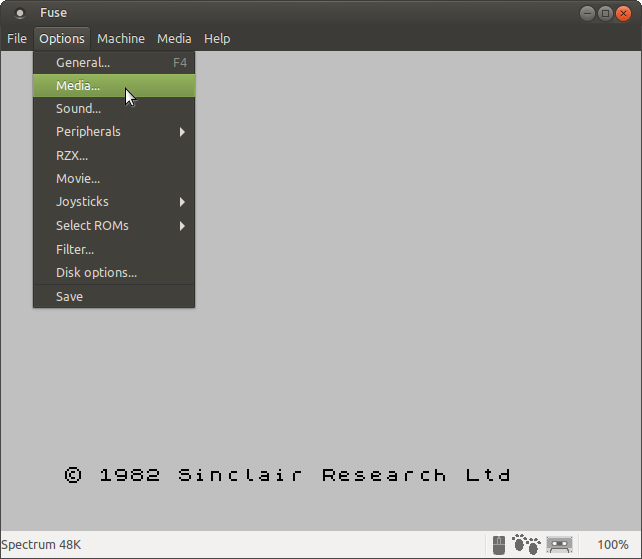Open Filter... dialog
Screen dimensions: 642x559
click(x=114, y=249)
